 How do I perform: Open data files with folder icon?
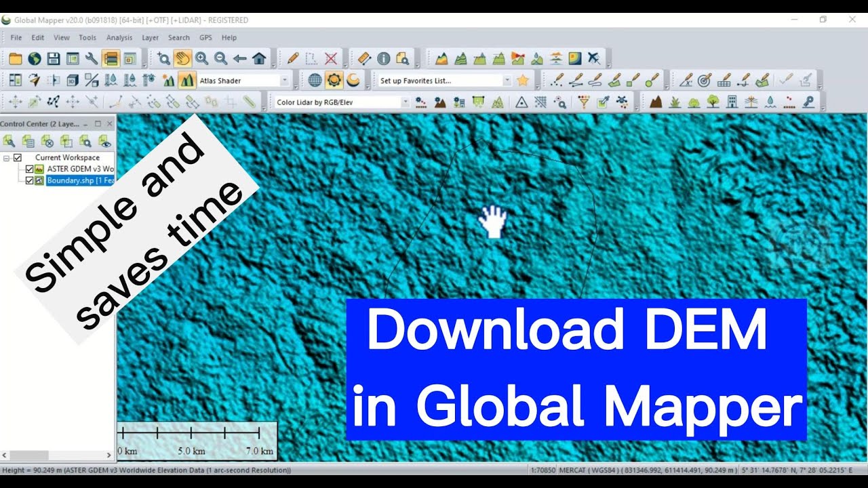tap(15, 58)
